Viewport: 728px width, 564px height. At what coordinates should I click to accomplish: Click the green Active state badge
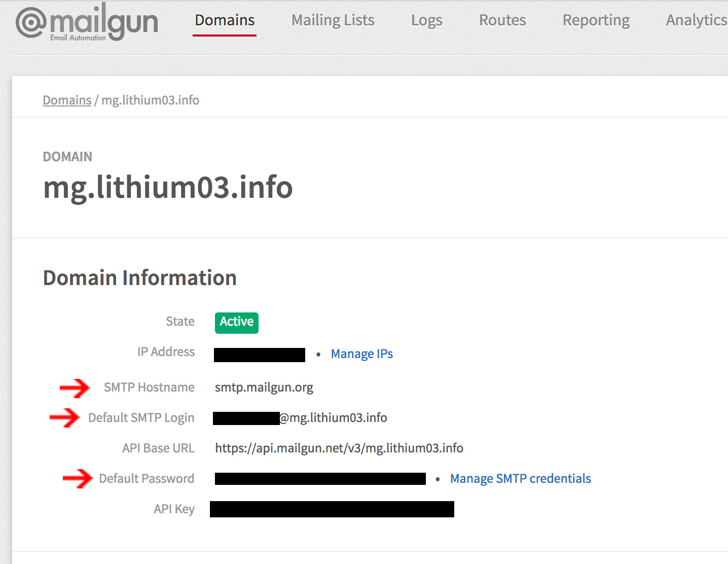(x=236, y=323)
